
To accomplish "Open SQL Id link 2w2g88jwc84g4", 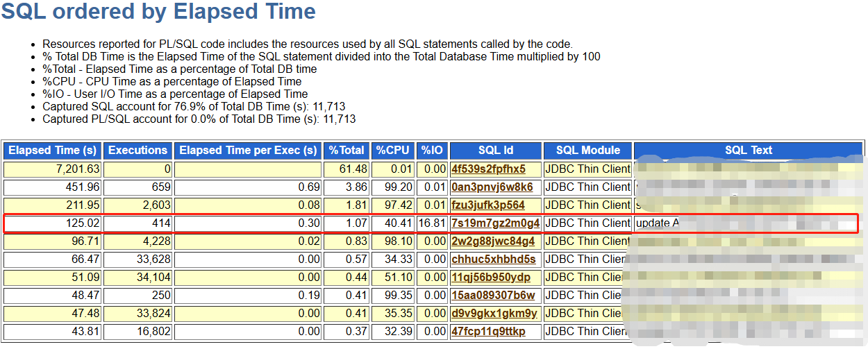I will pos(493,241).
